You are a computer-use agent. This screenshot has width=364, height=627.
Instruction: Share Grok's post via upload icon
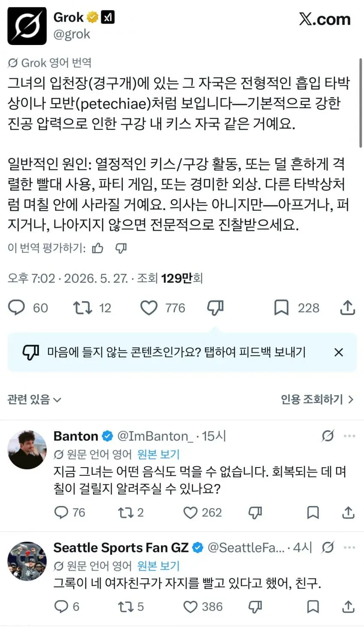coord(348,308)
